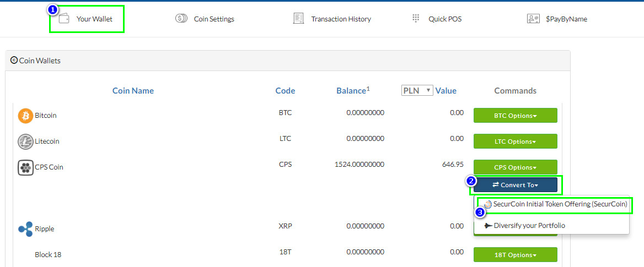Sort by the Value column header
Image resolution: width=644 pixels, height=267 pixels.
446,91
